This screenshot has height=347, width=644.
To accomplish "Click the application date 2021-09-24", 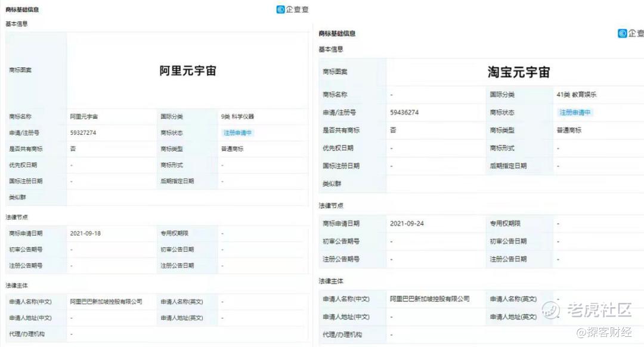I will tap(407, 224).
